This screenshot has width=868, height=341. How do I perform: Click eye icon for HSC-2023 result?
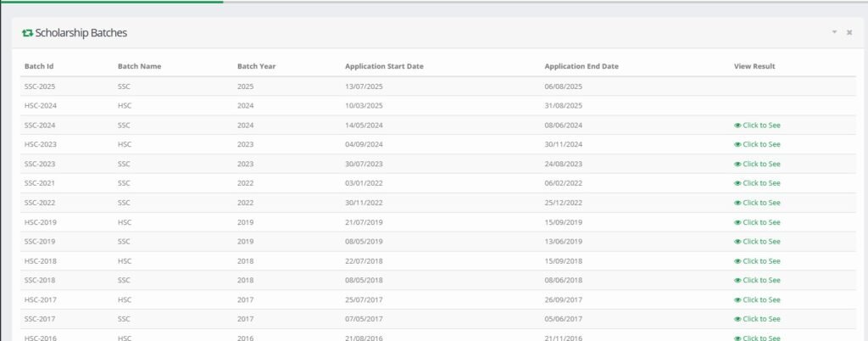click(737, 145)
